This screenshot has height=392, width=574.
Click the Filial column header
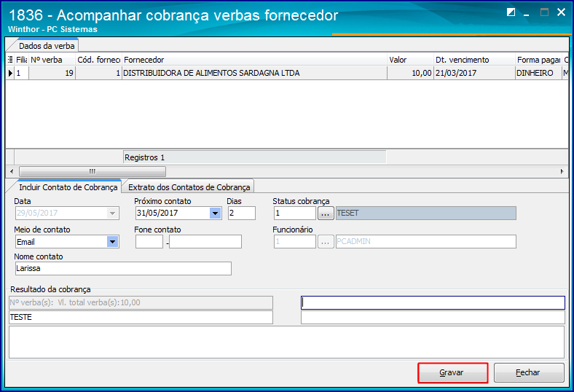(22, 60)
